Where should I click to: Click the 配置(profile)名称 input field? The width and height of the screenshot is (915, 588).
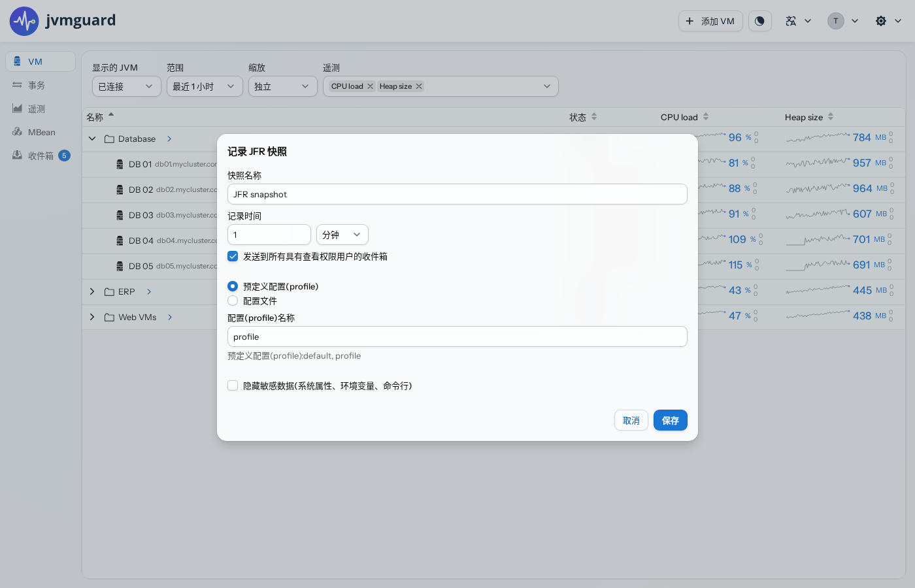coord(457,336)
